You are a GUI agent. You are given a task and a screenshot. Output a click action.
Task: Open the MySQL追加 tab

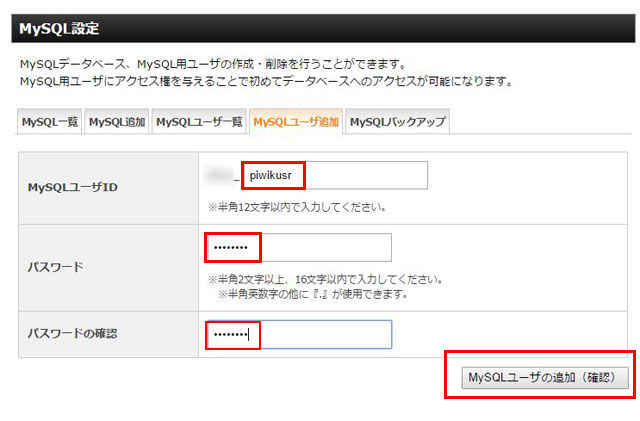pos(117,122)
